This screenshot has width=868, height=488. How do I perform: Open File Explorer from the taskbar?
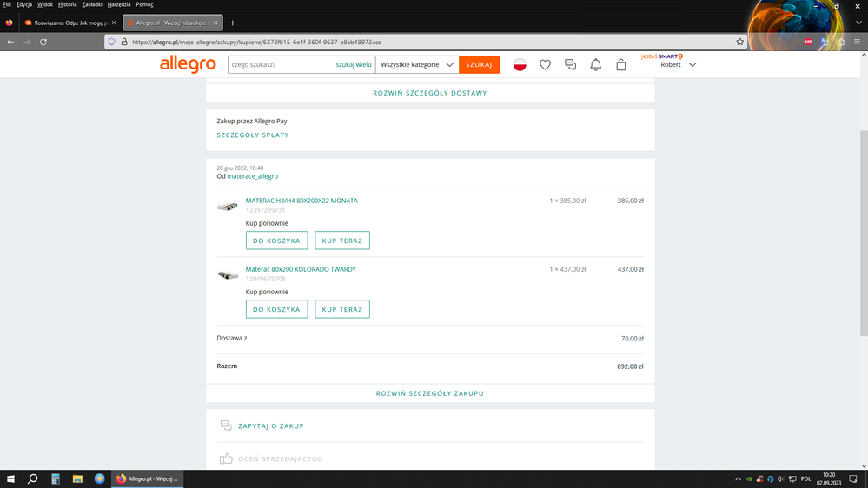coord(77,478)
